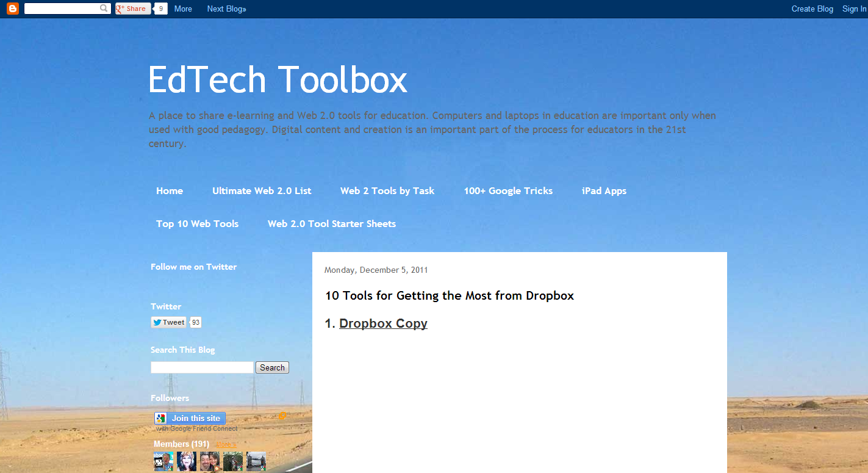
Task: Open the couple follower avatar
Action: [210, 461]
